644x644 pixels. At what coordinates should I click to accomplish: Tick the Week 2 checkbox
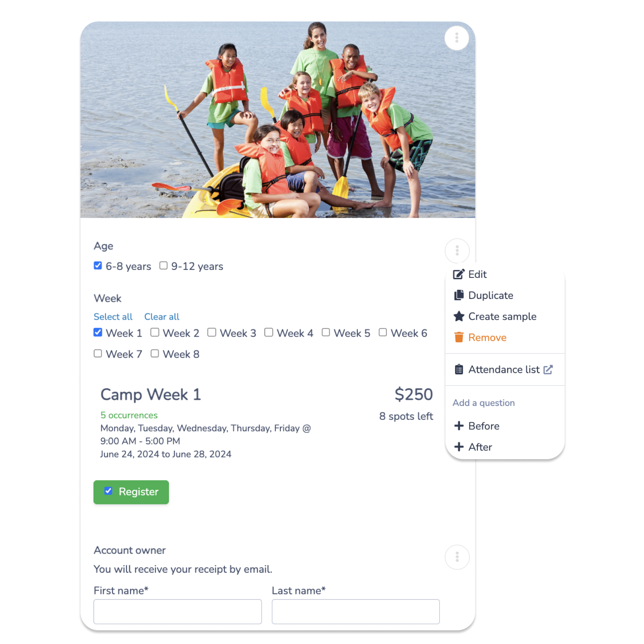(155, 332)
